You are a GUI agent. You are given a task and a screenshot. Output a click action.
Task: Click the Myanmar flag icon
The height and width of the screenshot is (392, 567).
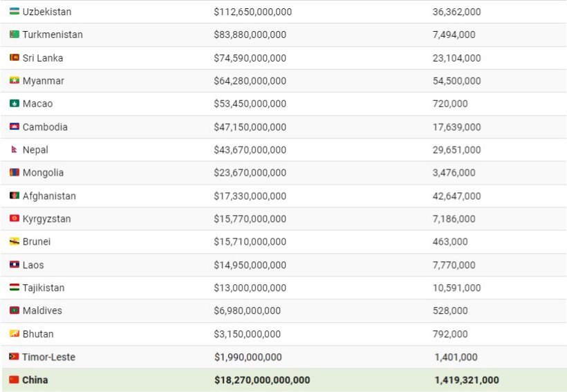[x=15, y=81]
